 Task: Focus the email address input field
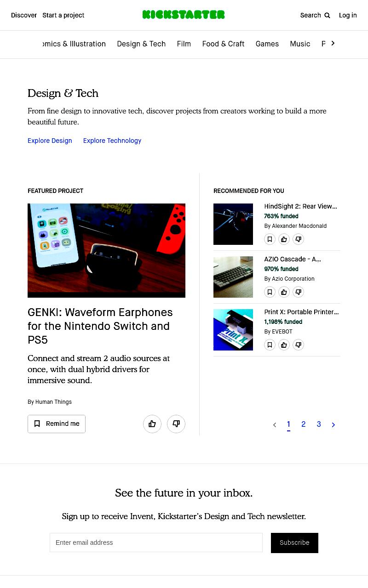(x=156, y=543)
